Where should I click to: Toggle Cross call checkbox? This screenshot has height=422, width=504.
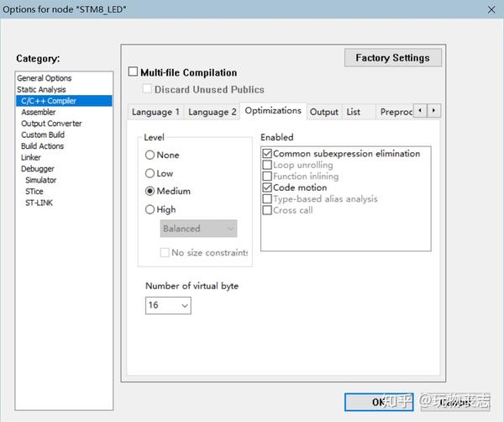coord(267,210)
